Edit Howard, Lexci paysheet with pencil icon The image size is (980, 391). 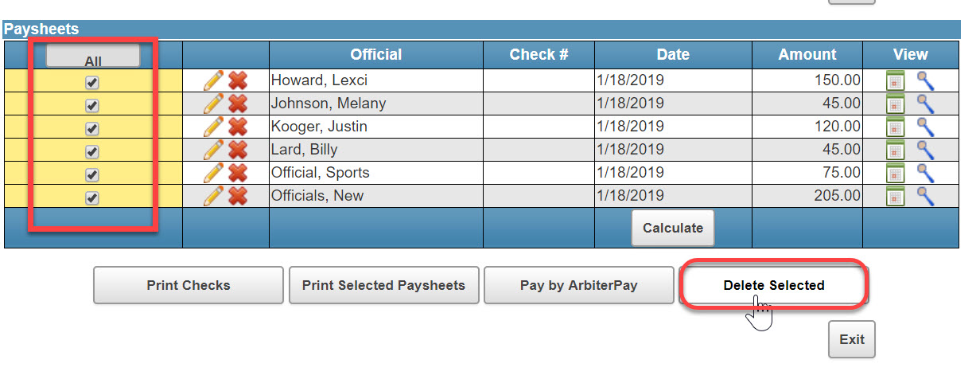point(213,80)
